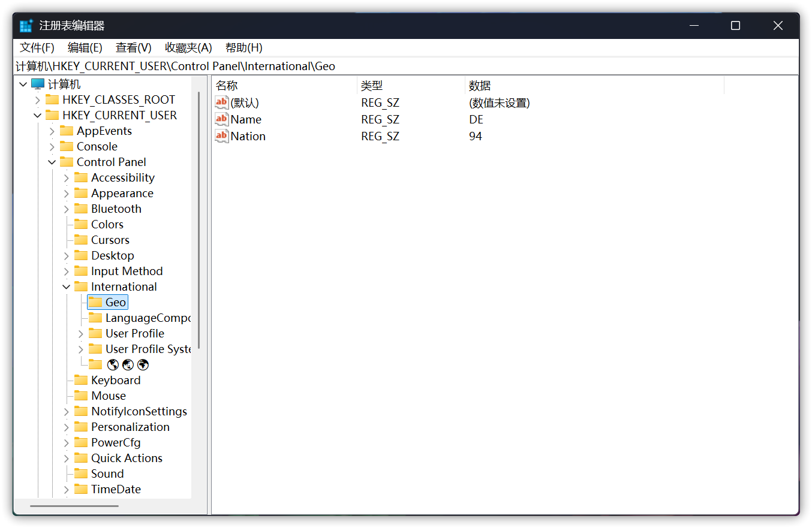Viewport: 812px width, 528px height.
Task: Click the Geo folder icon
Action: [x=95, y=302]
